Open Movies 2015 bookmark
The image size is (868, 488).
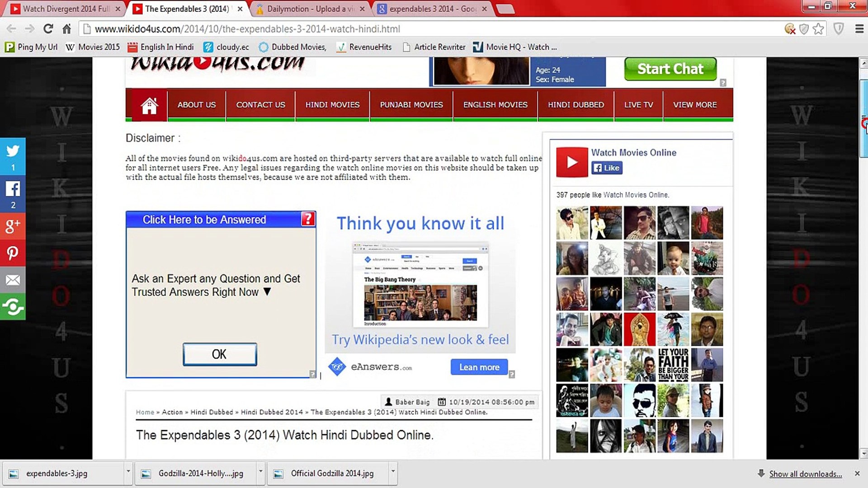tap(93, 47)
